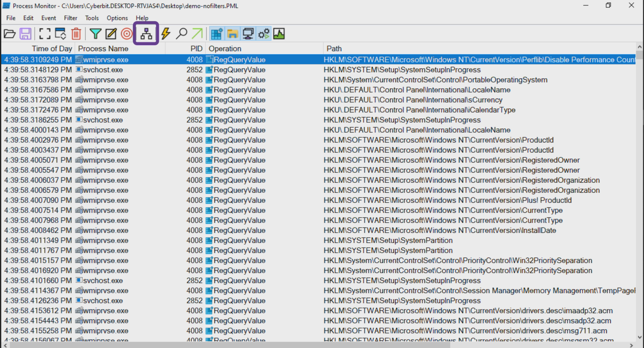Click the horizontal scrollbar right arrow
This screenshot has height=348, width=644.
point(632,345)
